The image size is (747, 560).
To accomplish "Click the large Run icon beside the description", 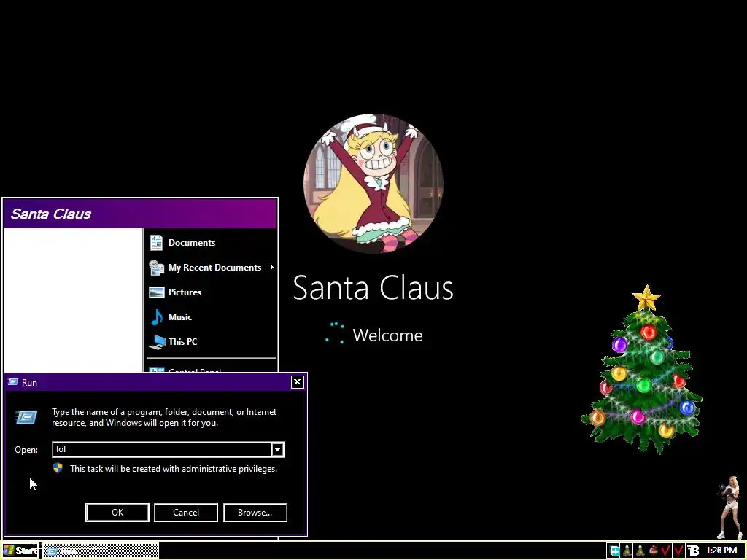I will pos(26,418).
